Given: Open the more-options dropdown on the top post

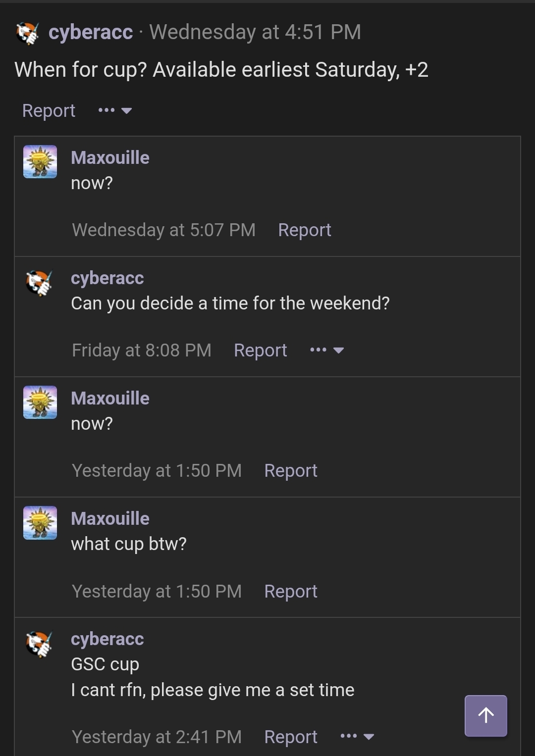Looking at the screenshot, I should (115, 110).
